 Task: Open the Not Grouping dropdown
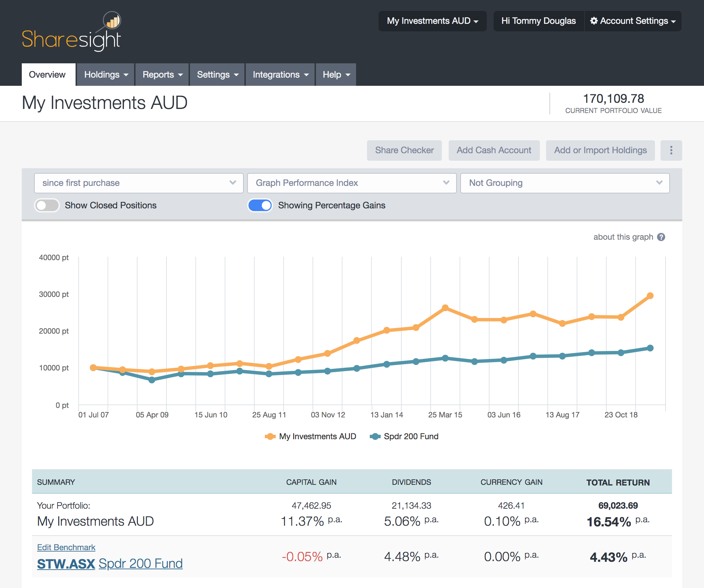tap(565, 183)
